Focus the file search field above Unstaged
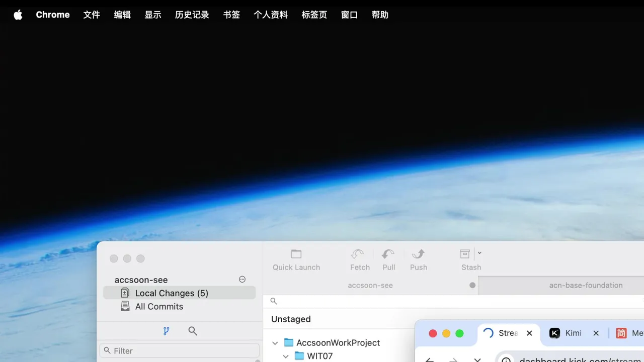This screenshot has width=644, height=362. tap(453, 301)
